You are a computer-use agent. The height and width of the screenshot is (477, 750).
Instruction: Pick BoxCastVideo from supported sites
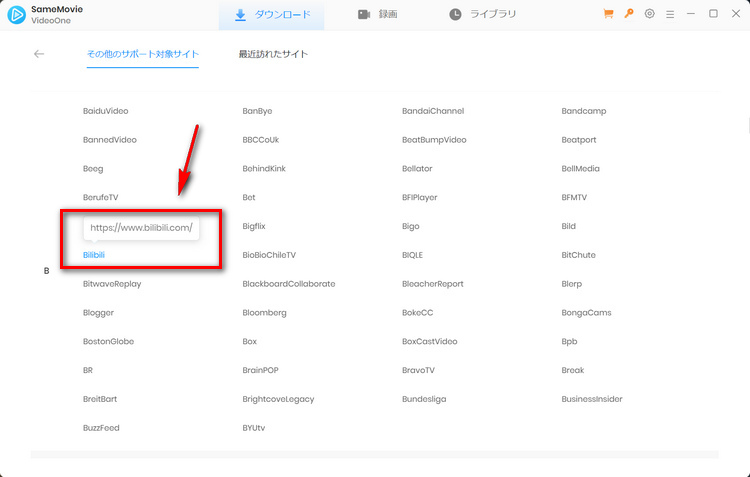(430, 341)
